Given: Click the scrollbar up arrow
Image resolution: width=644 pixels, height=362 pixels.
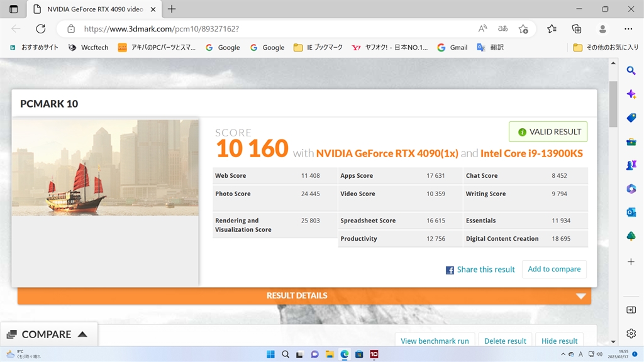Looking at the screenshot, I should coord(613,63).
